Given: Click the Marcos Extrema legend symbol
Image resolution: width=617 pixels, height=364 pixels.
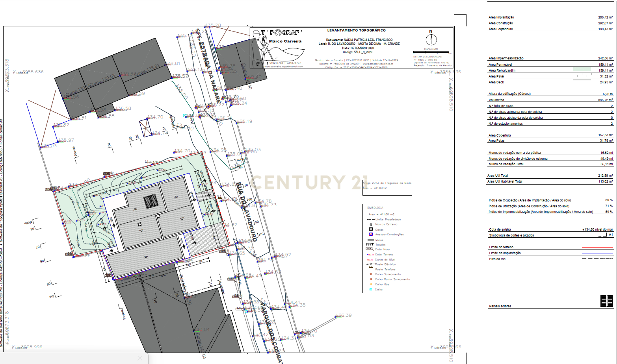Looking at the screenshot, I should (371, 225).
